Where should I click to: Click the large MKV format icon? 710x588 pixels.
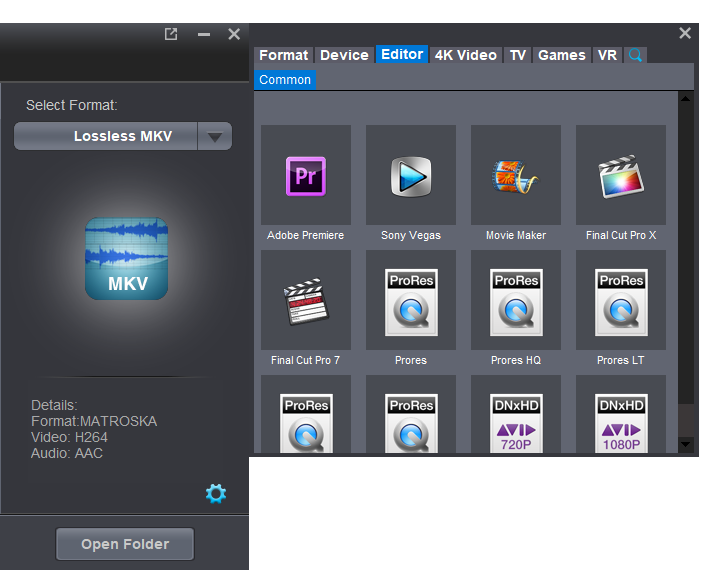coord(126,258)
